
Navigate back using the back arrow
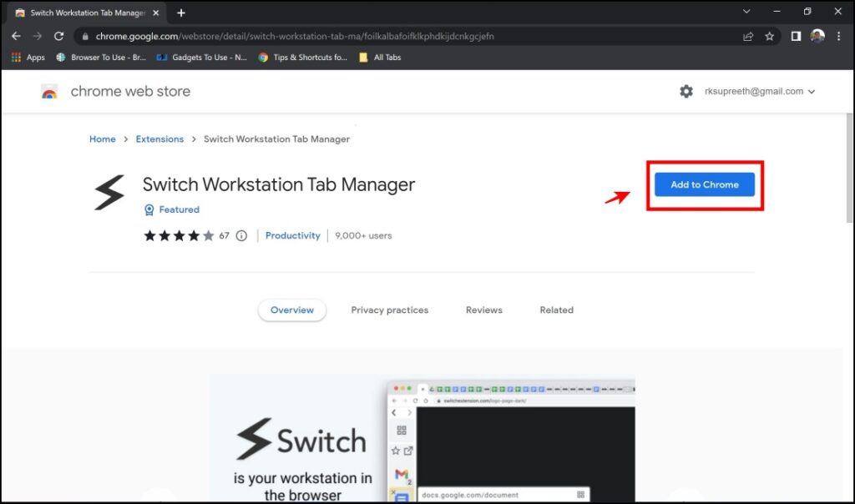point(16,36)
